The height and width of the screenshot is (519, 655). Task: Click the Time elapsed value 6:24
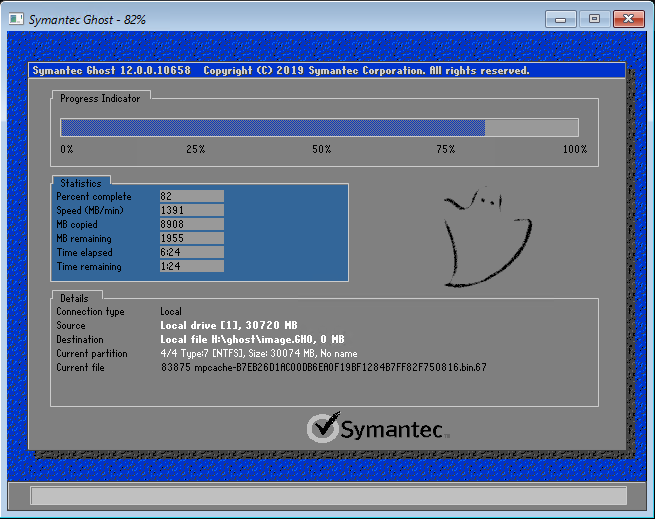pos(192,252)
